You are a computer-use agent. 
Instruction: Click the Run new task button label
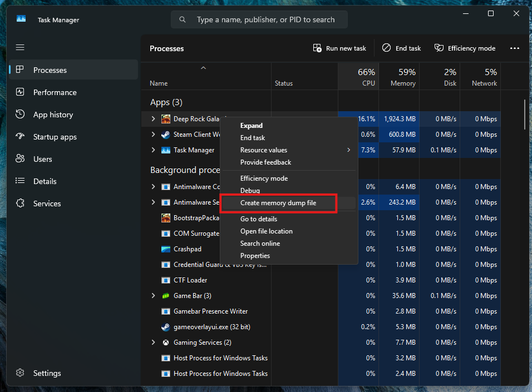[346, 48]
